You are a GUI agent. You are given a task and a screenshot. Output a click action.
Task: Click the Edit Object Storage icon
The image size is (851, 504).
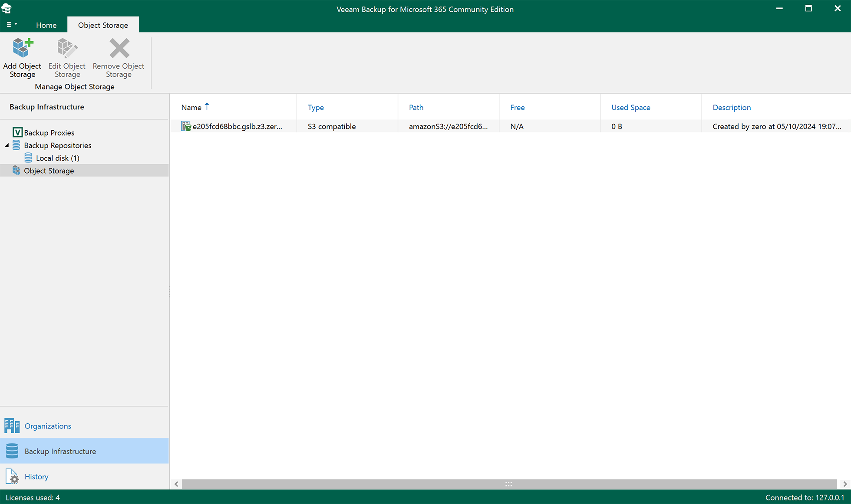pyautogui.click(x=67, y=48)
